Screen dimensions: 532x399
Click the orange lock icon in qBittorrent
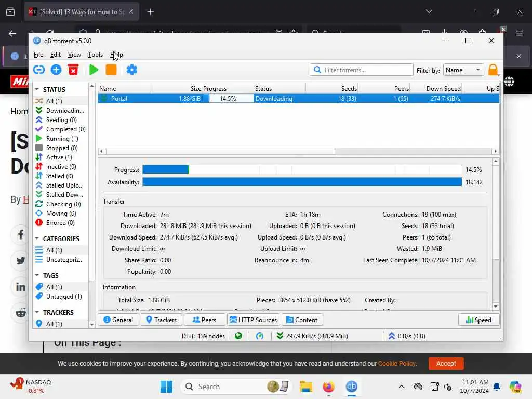pyautogui.click(x=493, y=70)
